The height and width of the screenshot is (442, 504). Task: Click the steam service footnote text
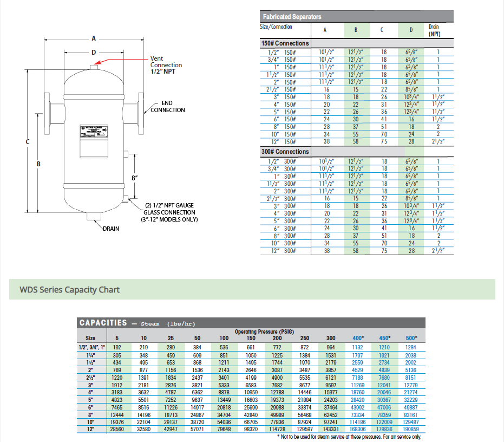[349, 436]
